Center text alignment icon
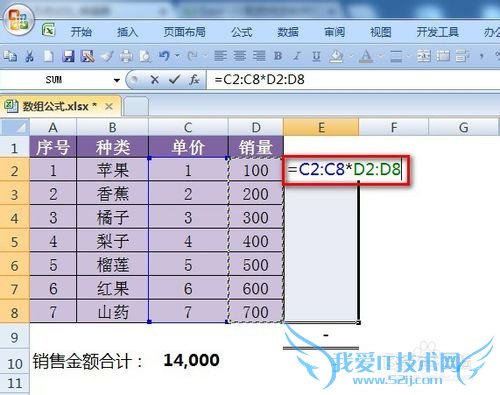The height and width of the screenshot is (395, 500). (x=240, y=56)
